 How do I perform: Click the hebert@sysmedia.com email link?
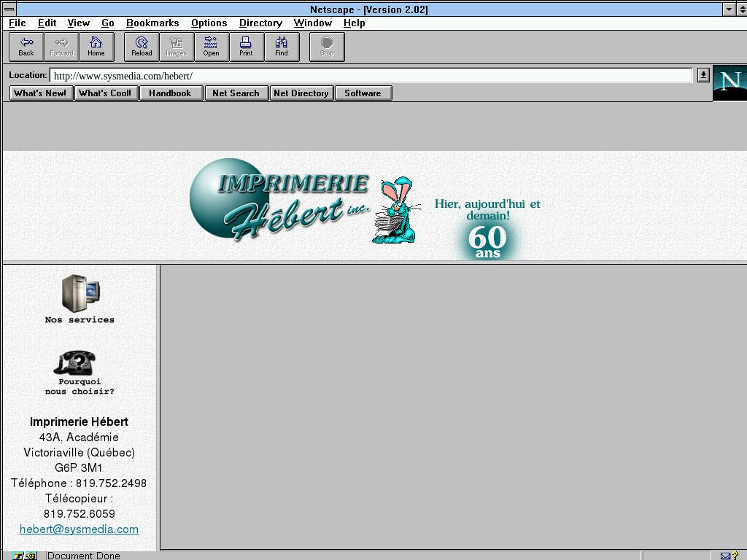tap(79, 529)
